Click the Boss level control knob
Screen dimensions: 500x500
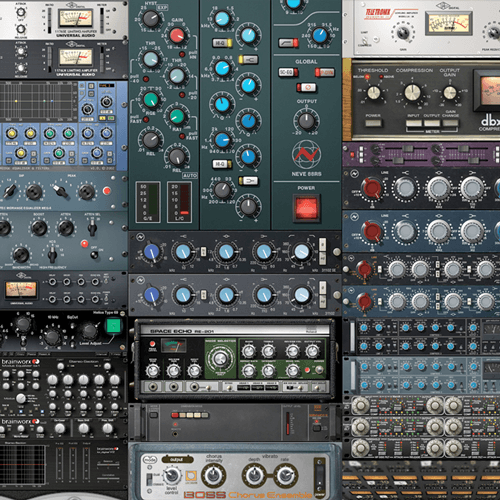[x=172, y=475]
